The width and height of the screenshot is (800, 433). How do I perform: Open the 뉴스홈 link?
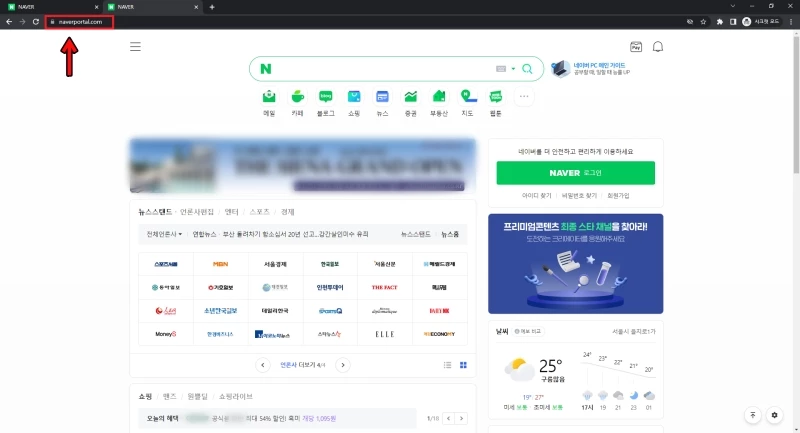(x=450, y=234)
